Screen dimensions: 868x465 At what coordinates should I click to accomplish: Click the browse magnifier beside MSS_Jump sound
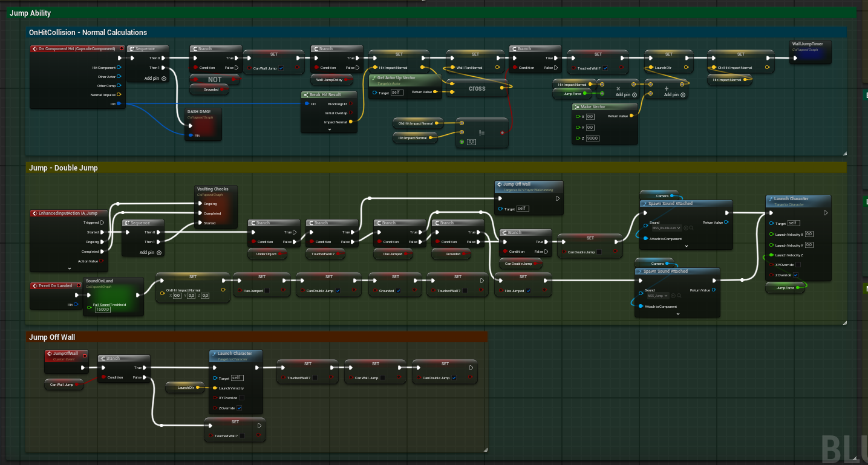tap(679, 296)
